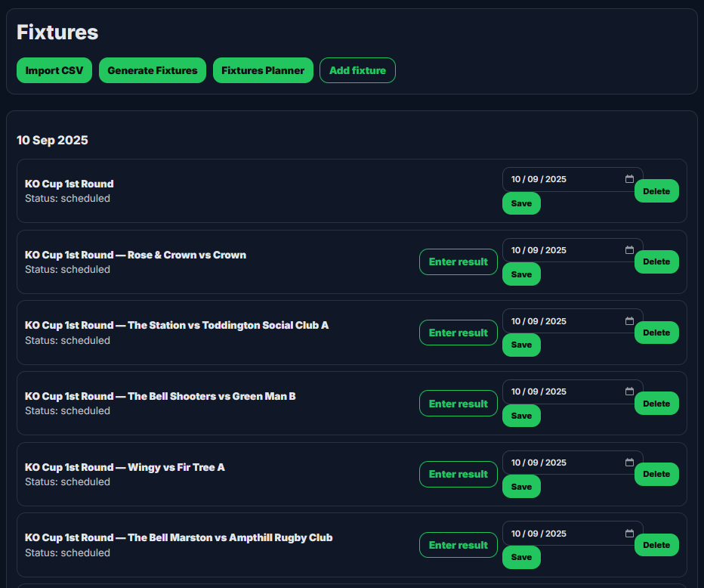Click calendar icon on Bell Shooters fixture
The height and width of the screenshot is (588, 704).
tap(629, 391)
